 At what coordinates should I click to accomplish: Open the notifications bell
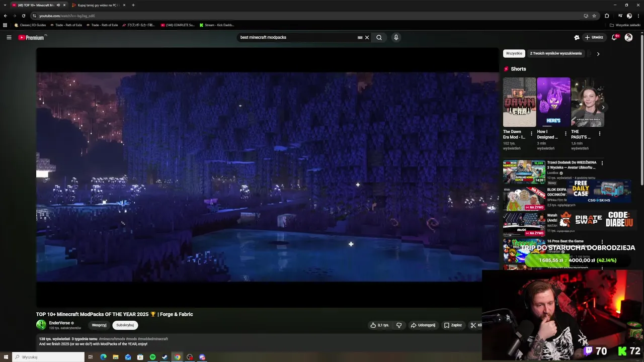click(614, 37)
